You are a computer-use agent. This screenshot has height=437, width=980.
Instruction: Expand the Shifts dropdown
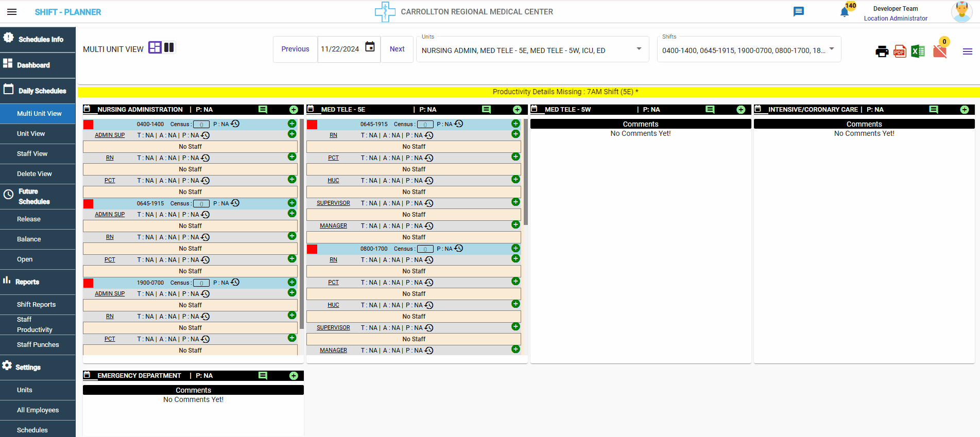pyautogui.click(x=831, y=49)
